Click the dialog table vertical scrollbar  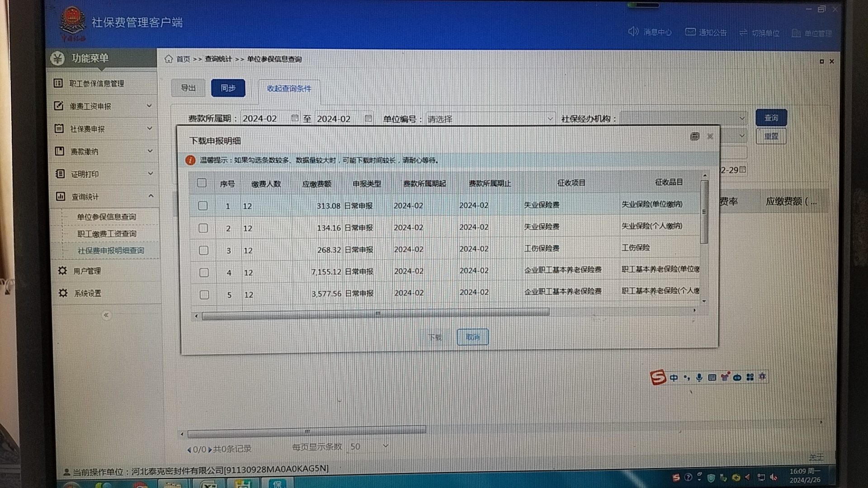704,211
